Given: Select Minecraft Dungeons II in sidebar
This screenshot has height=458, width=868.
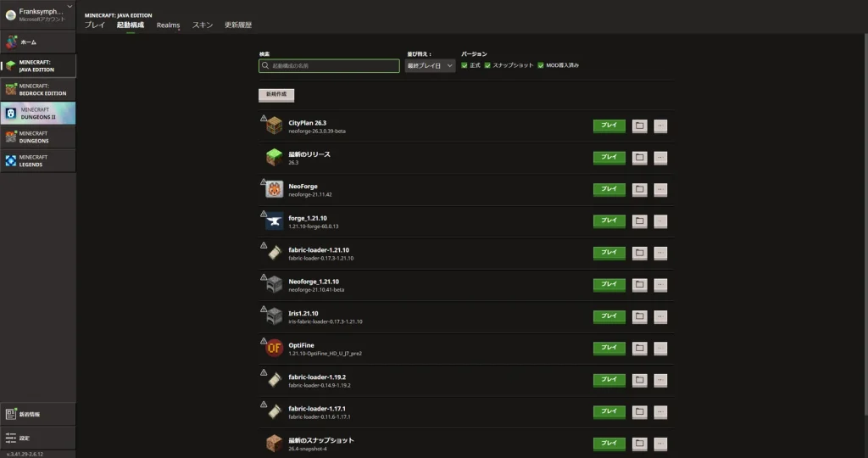Looking at the screenshot, I should [37, 113].
